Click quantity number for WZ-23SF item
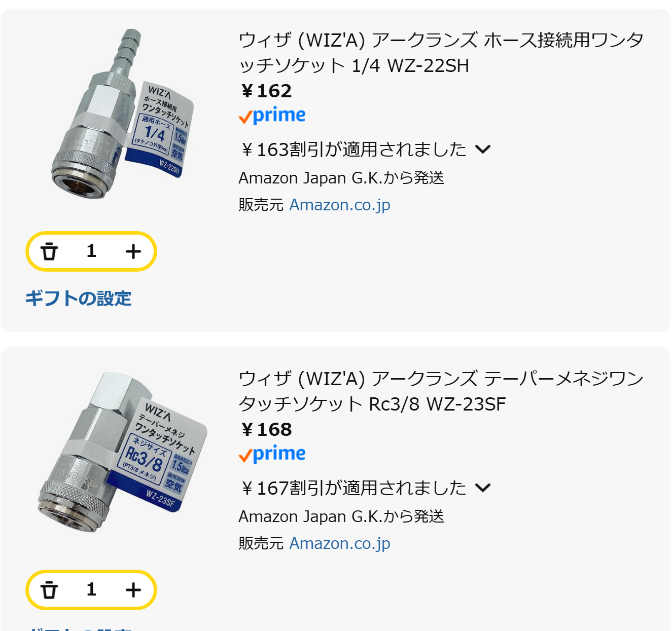The width and height of the screenshot is (672, 631). pos(91,589)
